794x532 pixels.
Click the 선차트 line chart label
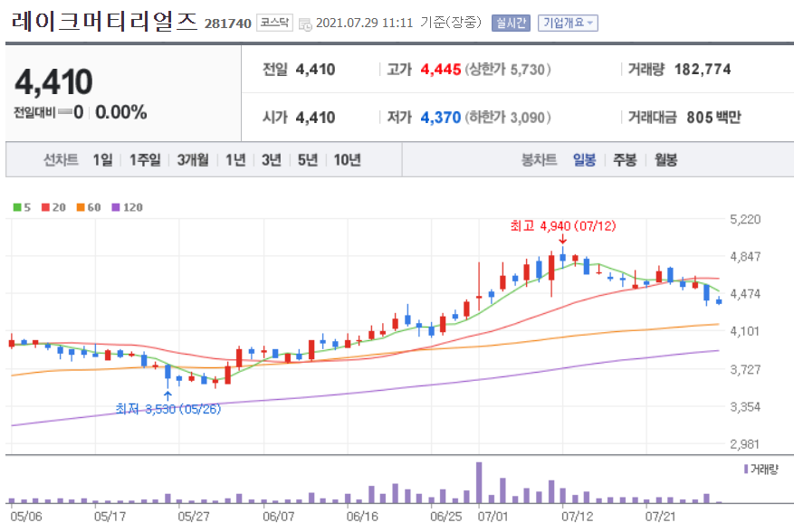point(61,160)
